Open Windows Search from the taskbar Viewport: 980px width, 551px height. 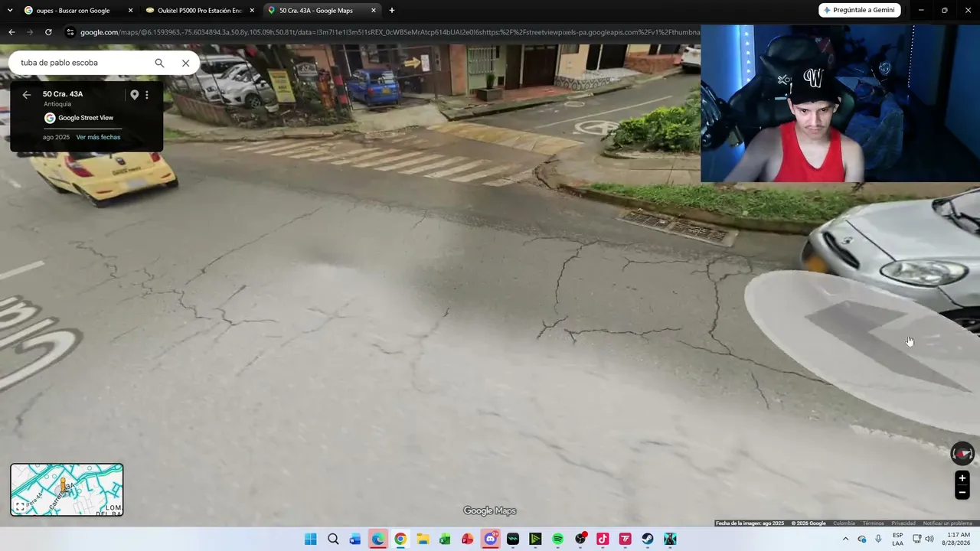[x=333, y=539]
